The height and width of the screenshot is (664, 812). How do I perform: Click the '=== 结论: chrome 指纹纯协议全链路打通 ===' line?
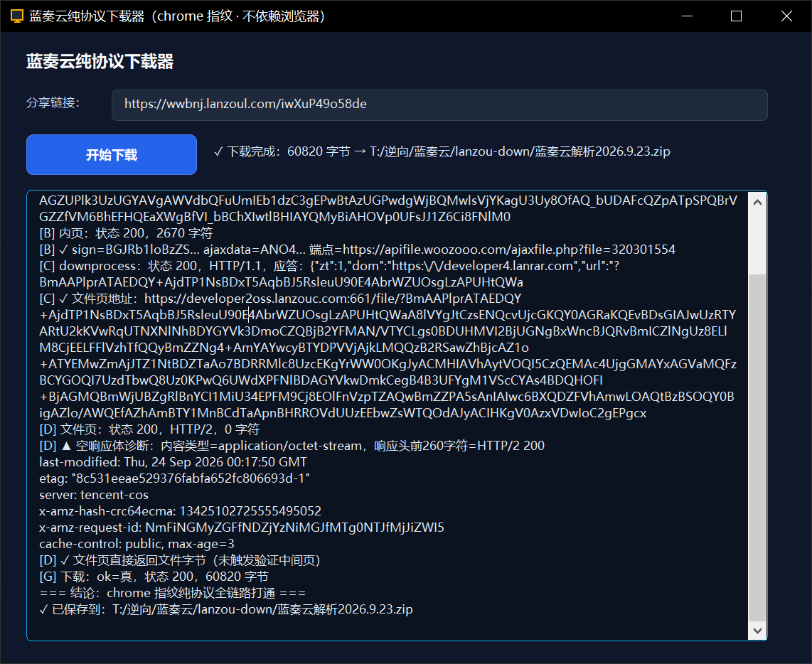click(173, 593)
